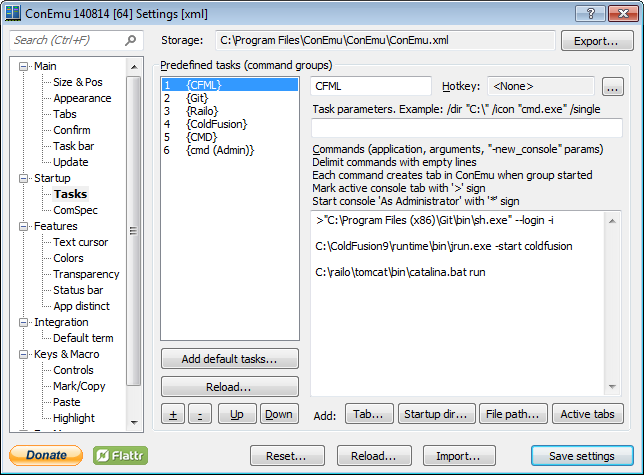Click the Add Tab... button

pyautogui.click(x=369, y=414)
